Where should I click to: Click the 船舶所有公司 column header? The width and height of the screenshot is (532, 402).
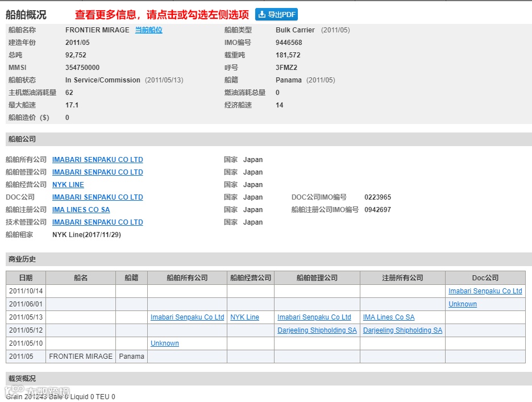(188, 277)
